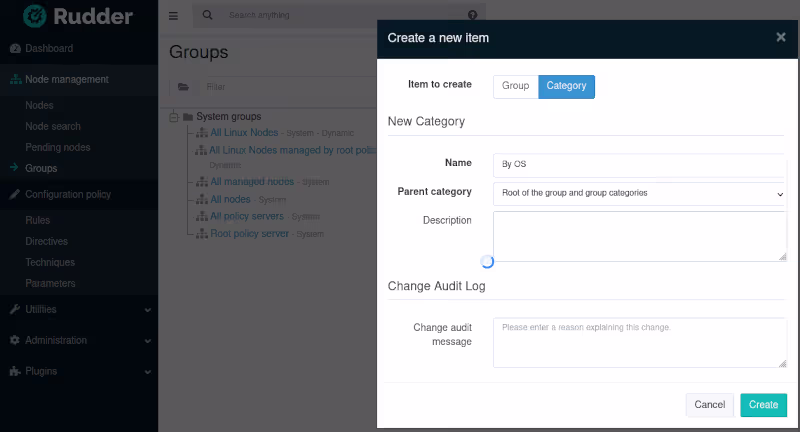
Task: Click the Cancel button
Action: click(709, 405)
